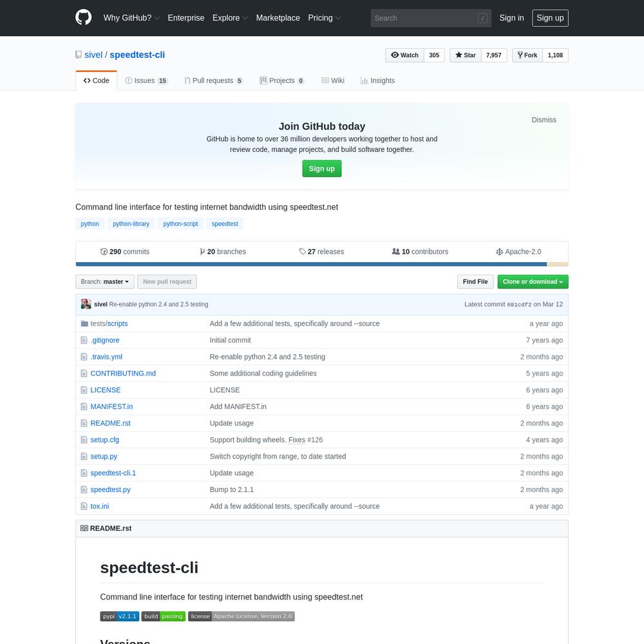The height and width of the screenshot is (644, 644).
Task: Click the Apache-2.0 license scale icon
Action: (x=500, y=251)
